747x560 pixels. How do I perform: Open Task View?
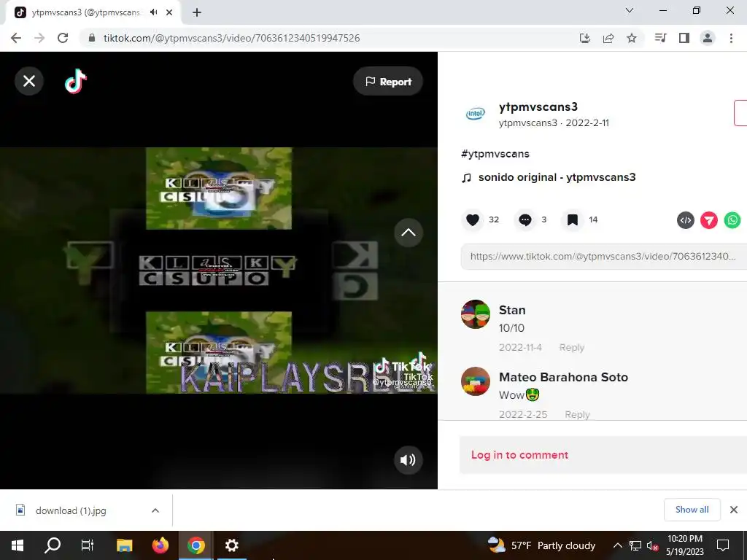(88, 545)
